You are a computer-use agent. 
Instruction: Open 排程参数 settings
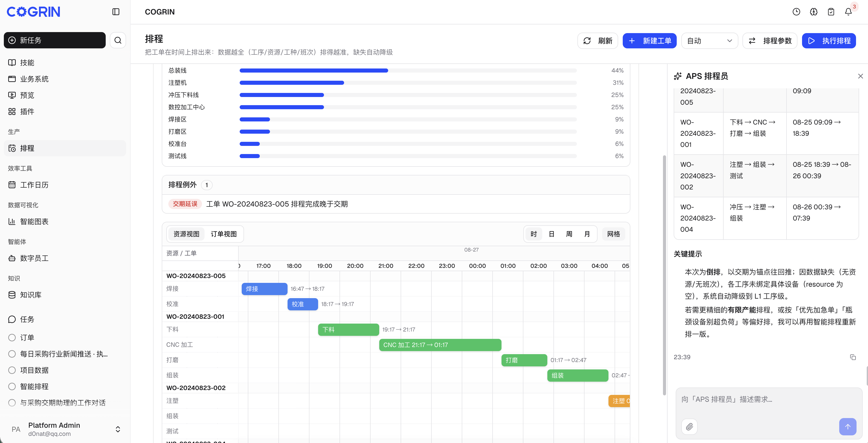(770, 41)
